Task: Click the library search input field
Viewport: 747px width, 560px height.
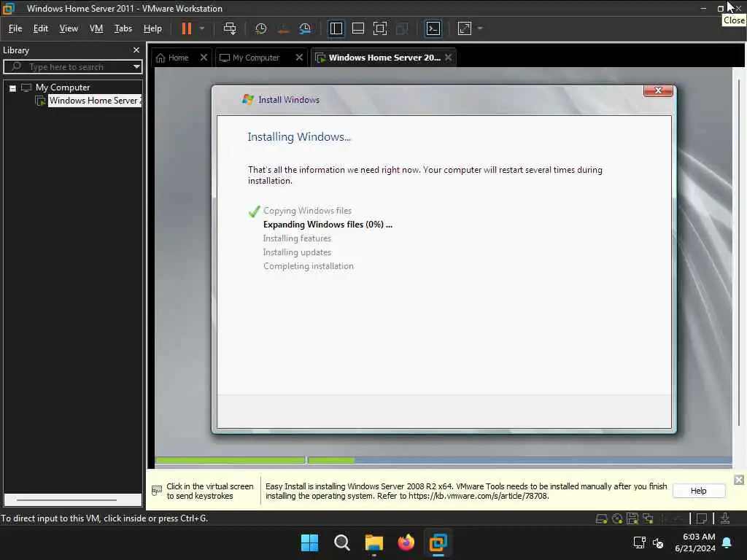Action: (x=71, y=66)
